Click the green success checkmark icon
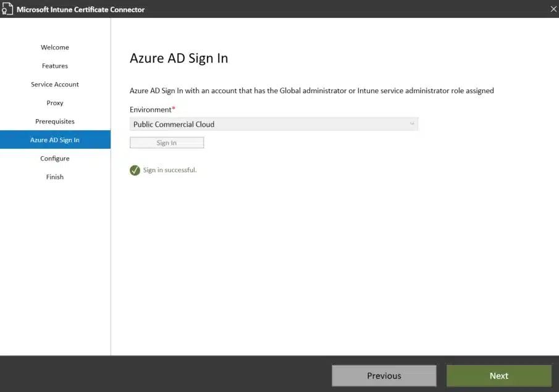This screenshot has width=559, height=392. [135, 170]
